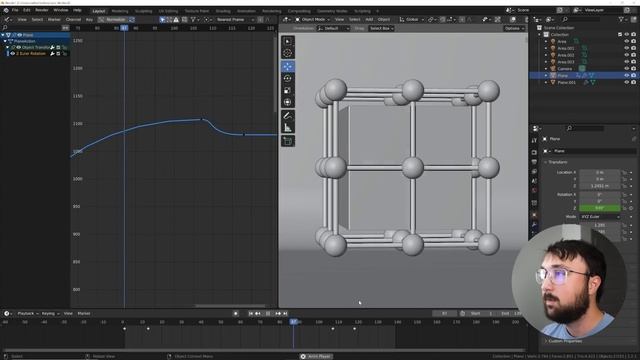Toggle visibility eye for Plane.001 in outliner

[x=627, y=82]
